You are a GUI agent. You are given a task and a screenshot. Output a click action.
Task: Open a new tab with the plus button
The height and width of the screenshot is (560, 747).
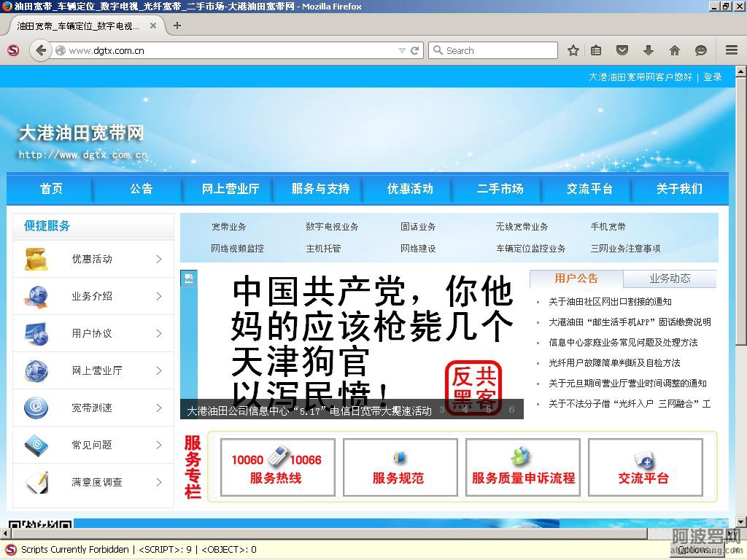point(177,26)
